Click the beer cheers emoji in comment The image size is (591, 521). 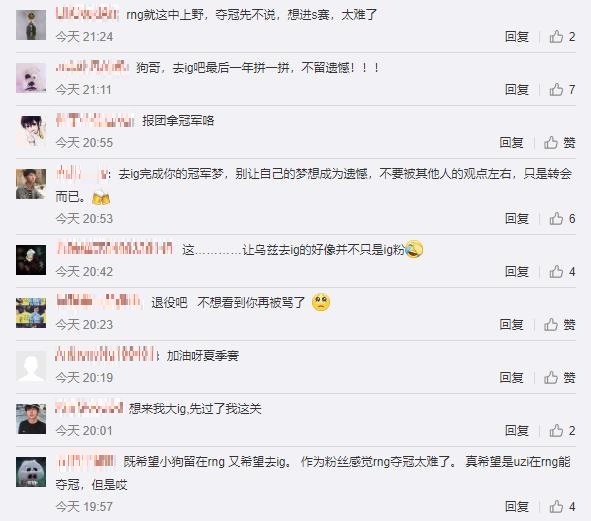tap(101, 198)
